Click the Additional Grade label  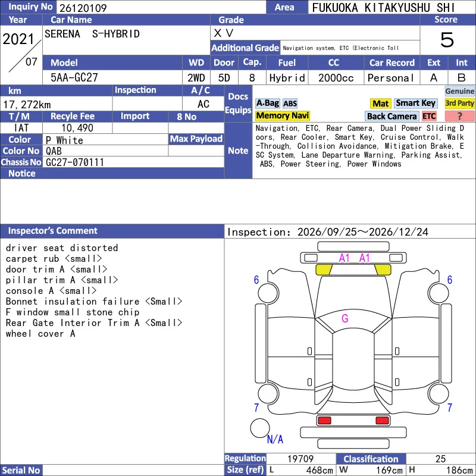point(245,48)
